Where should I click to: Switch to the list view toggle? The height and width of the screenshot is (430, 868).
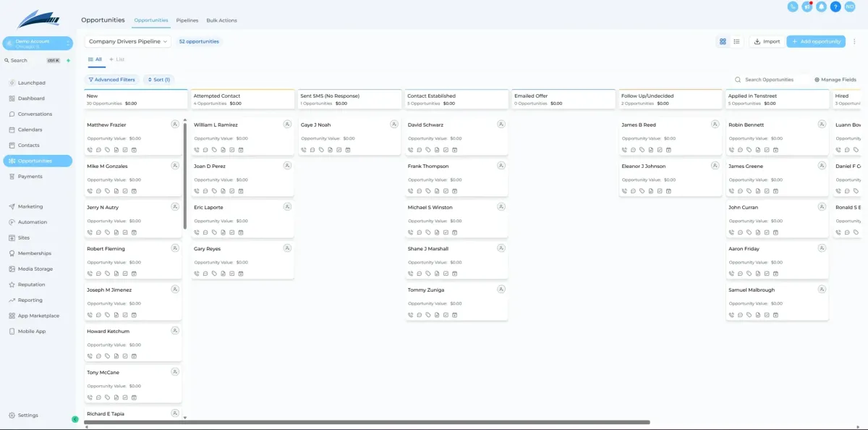tap(736, 42)
